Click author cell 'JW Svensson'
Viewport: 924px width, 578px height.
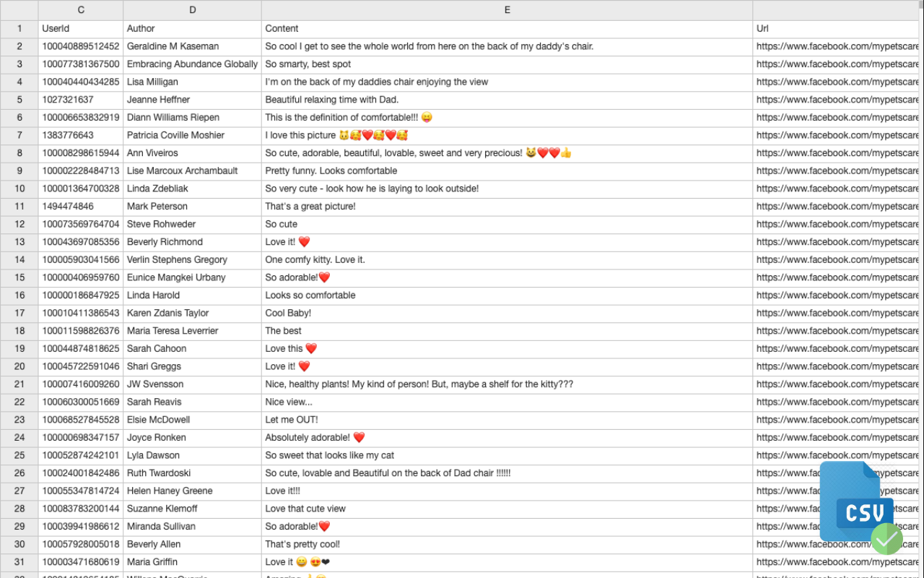[x=193, y=384]
